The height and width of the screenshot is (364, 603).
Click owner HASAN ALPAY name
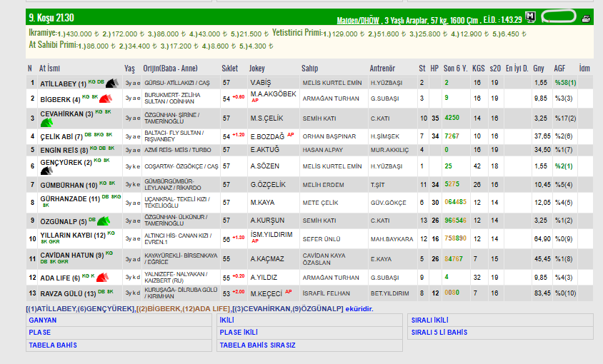(x=323, y=150)
